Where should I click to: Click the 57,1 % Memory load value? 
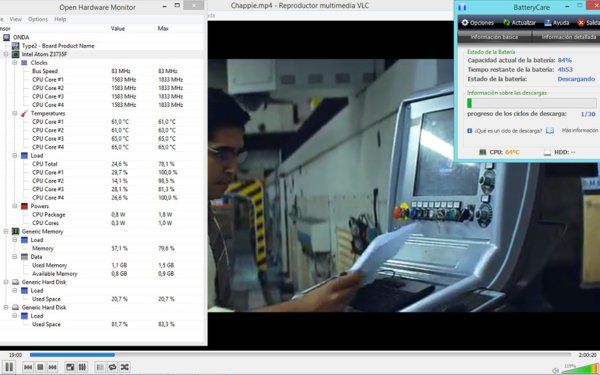[119, 248]
